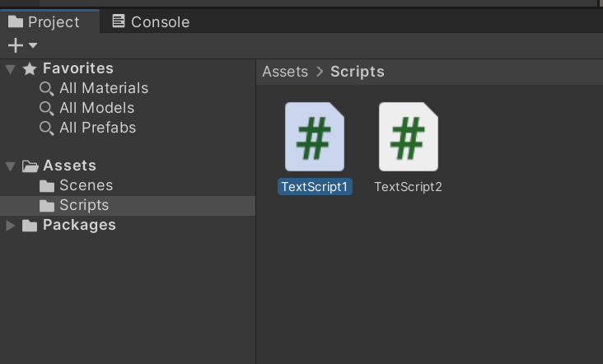
Task: Select the TextScript1 C# script icon
Action: (315, 137)
